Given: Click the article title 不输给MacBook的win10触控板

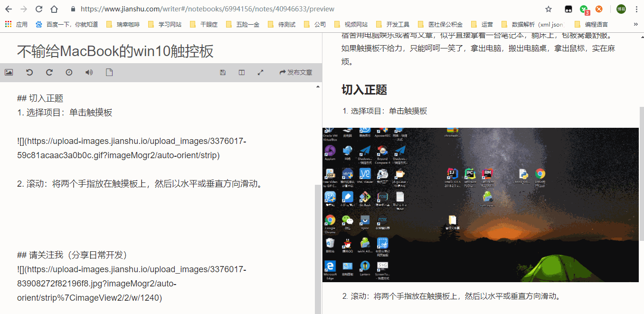Looking at the screenshot, I should [115, 51].
